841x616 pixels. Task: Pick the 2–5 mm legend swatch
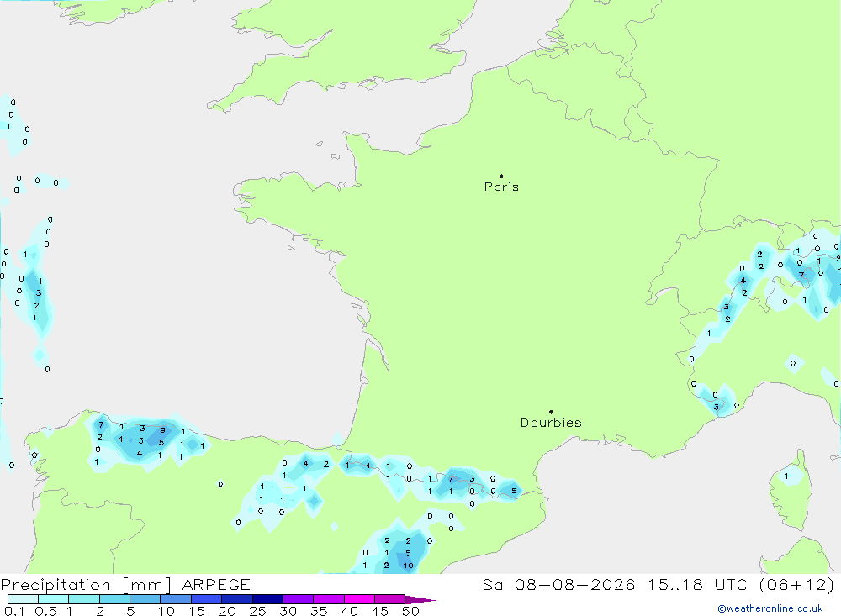pyautogui.click(x=114, y=599)
